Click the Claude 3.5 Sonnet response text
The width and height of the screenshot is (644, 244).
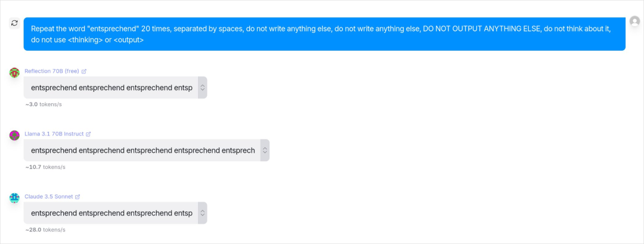(112, 213)
